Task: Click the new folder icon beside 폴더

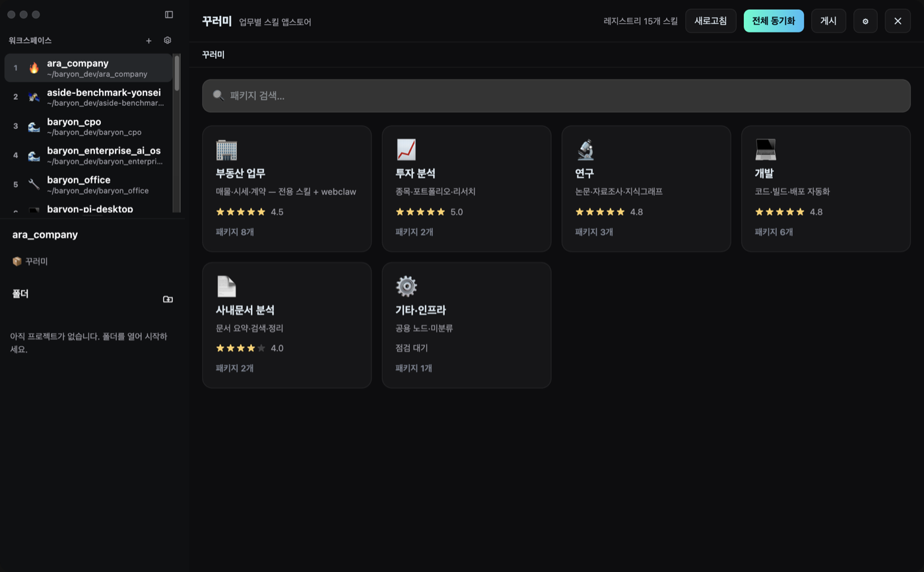Action: pos(168,299)
